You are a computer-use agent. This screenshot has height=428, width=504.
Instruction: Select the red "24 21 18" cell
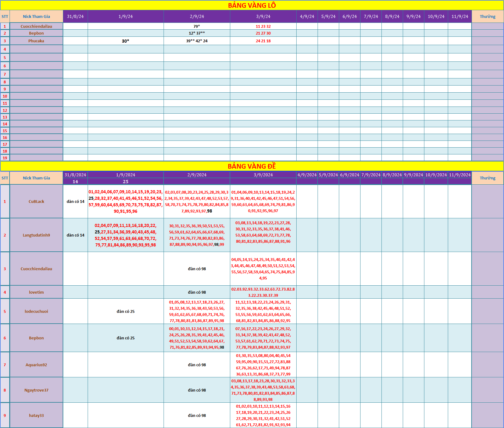click(263, 41)
